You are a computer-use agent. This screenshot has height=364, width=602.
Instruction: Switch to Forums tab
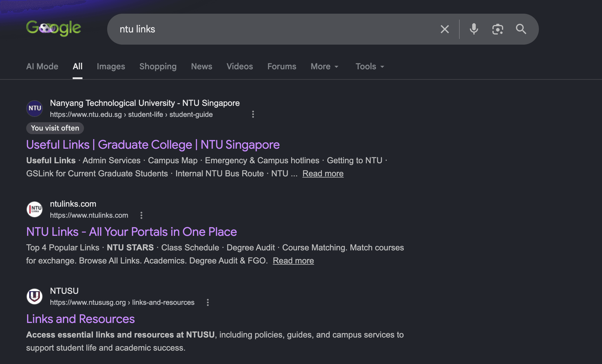coord(282,66)
